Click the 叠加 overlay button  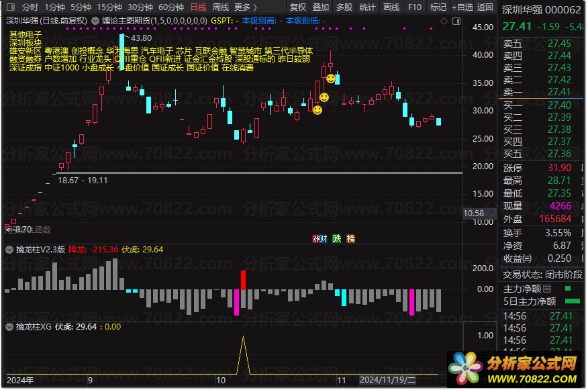[321, 7]
